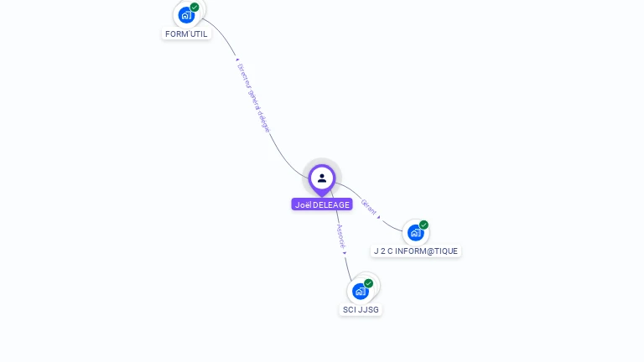Click the FORM'UTIL text label

coord(186,34)
